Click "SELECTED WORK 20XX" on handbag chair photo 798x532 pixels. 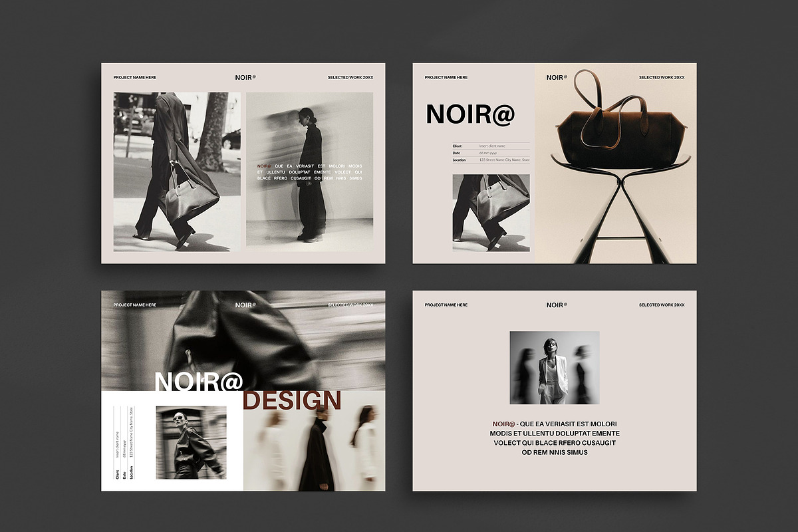(x=662, y=78)
